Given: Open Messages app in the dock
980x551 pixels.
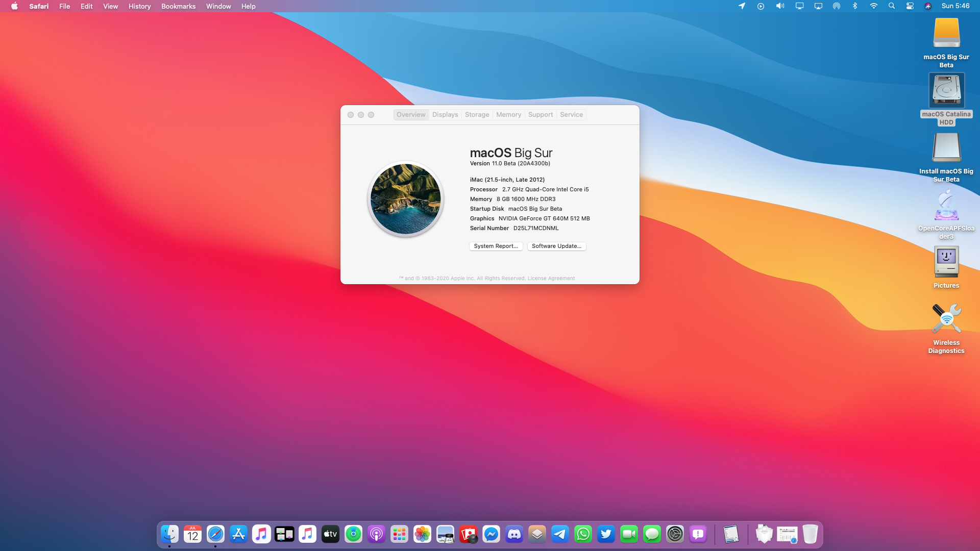Looking at the screenshot, I should (x=652, y=534).
